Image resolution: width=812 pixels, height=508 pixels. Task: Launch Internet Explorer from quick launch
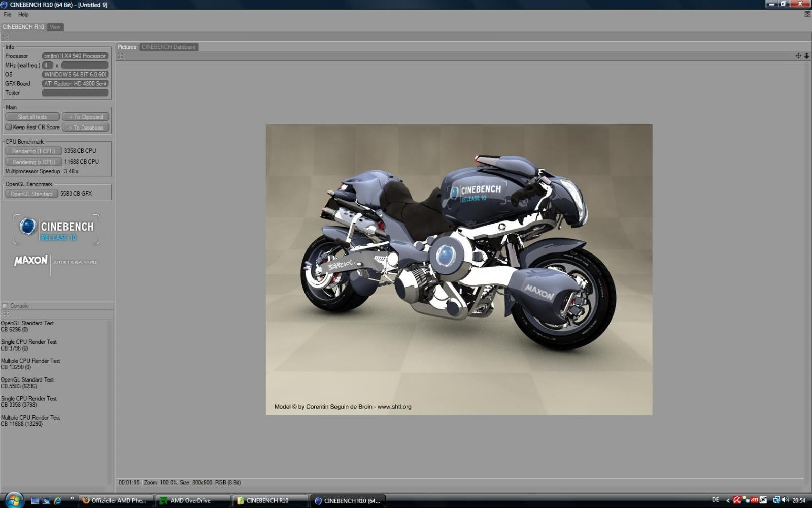57,500
